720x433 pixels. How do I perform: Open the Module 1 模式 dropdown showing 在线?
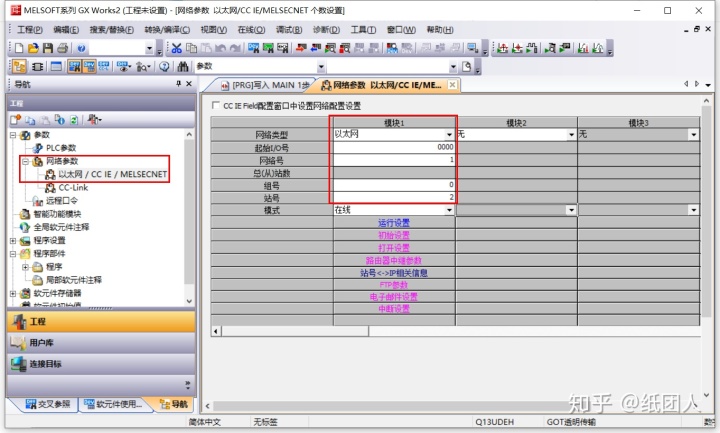tap(449, 210)
